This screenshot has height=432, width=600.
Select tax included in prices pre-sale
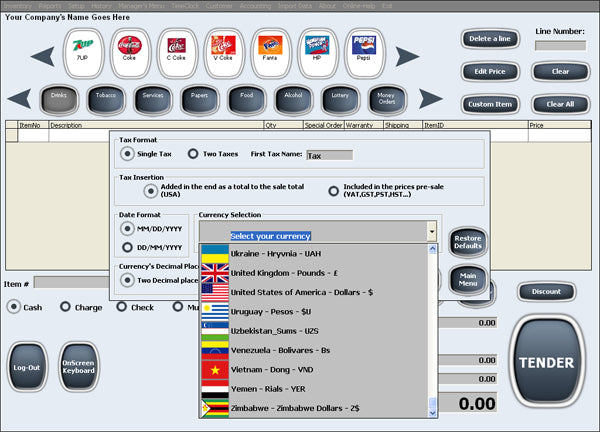click(x=333, y=191)
